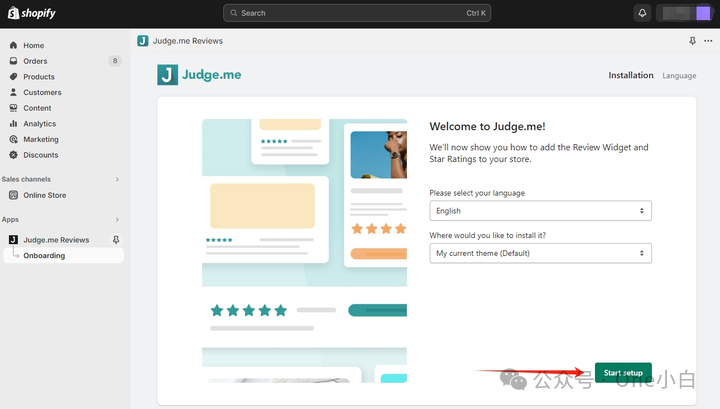
Task: Click the Orders inbox icon
Action: pos(13,61)
